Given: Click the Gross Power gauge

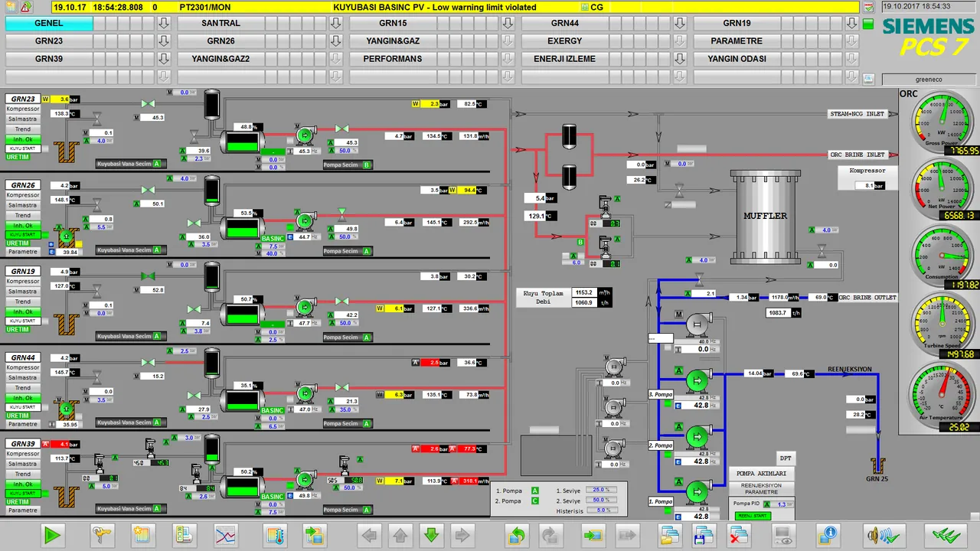Looking at the screenshot, I should coord(939,119).
